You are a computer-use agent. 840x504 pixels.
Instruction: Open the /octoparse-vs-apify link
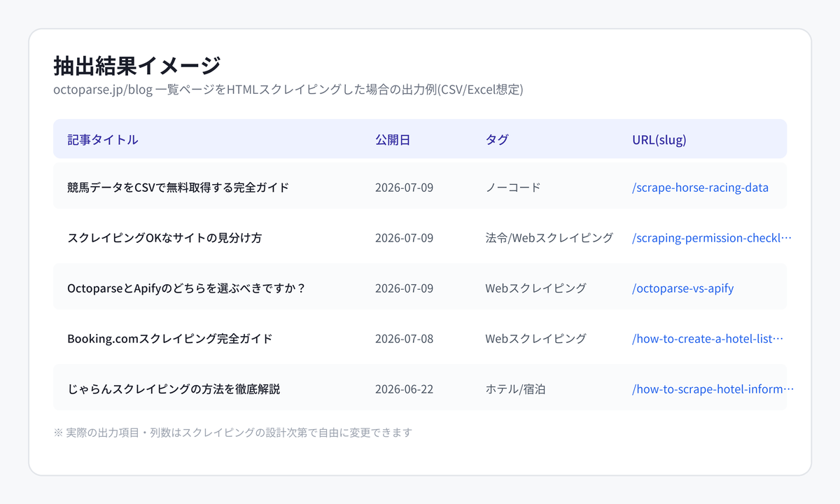(x=682, y=288)
